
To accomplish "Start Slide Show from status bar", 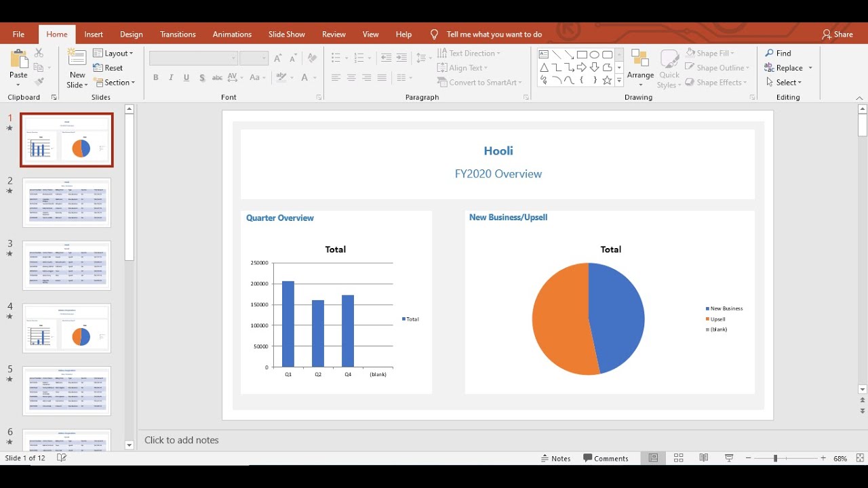I will [729, 458].
